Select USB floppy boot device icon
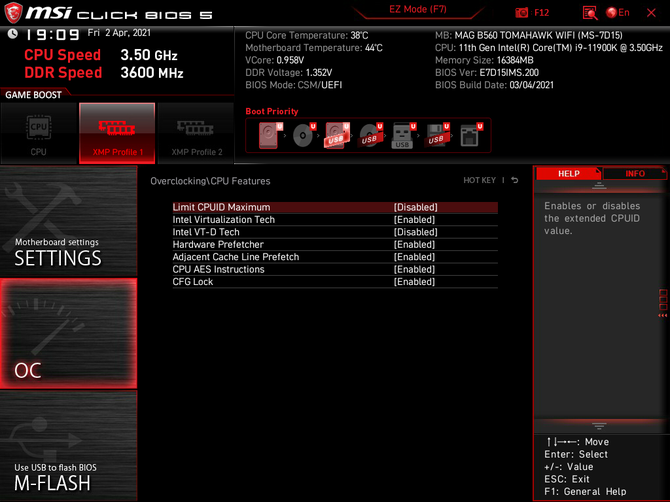 tap(437, 135)
